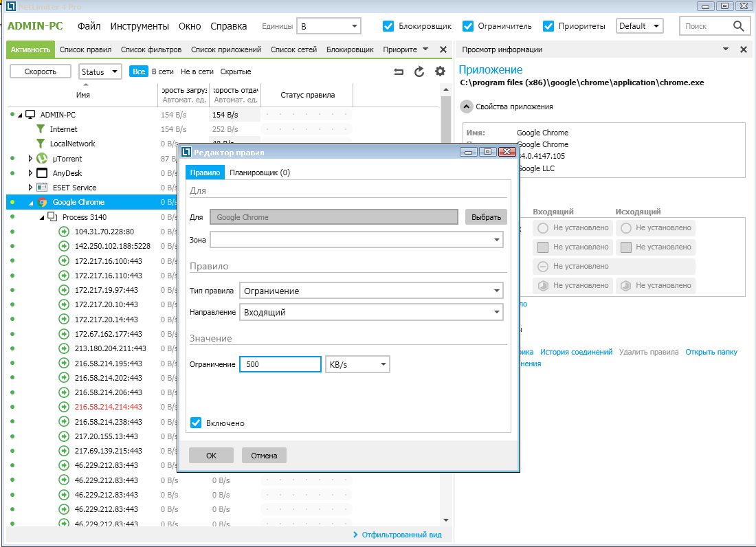Viewport: 756px width, 547px height.
Task: Open the Зона dropdown in rule editor
Action: [x=356, y=240]
